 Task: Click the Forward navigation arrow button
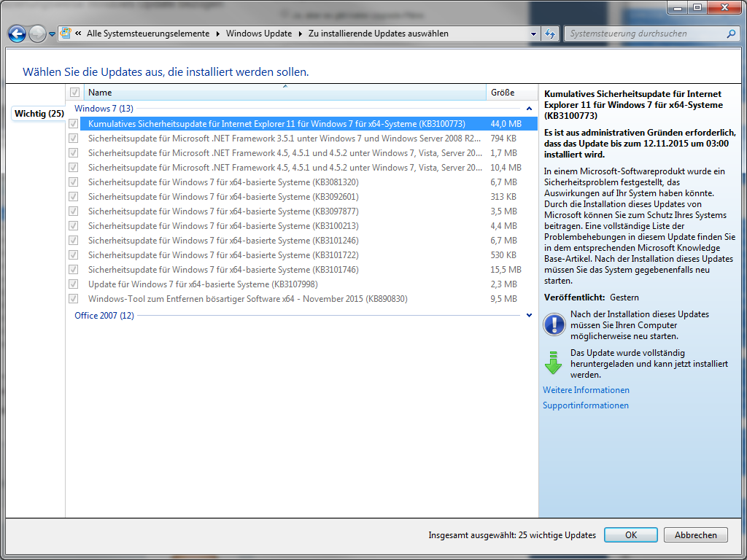click(x=37, y=34)
